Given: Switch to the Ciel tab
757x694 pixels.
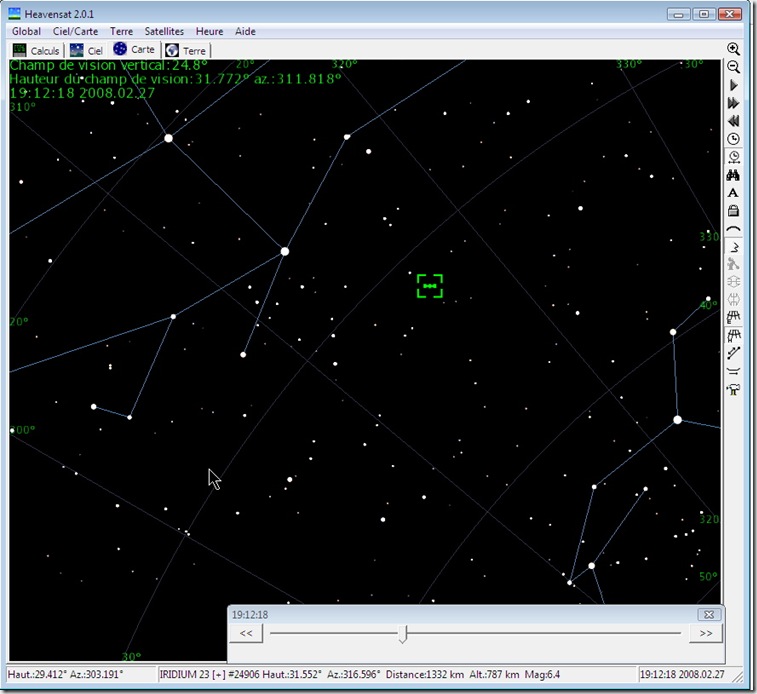Looking at the screenshot, I should pos(86,50).
